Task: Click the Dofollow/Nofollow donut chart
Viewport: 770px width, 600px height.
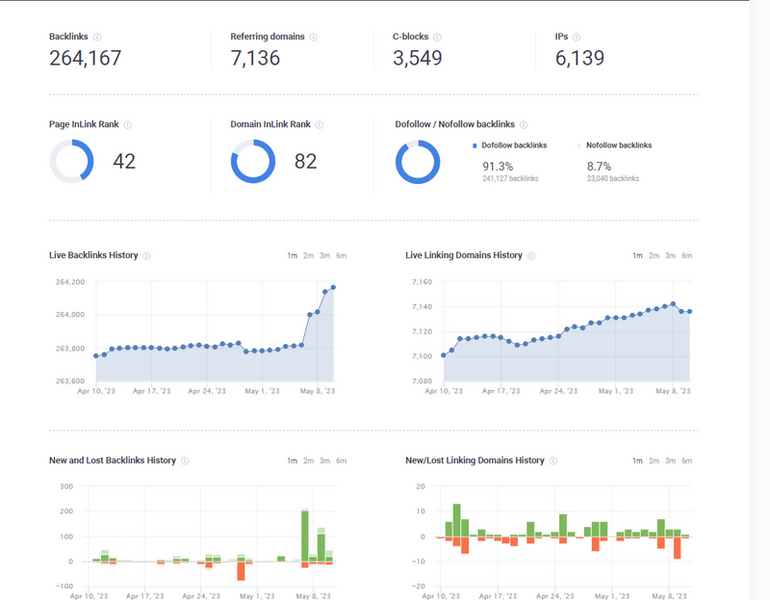Action: (x=417, y=162)
